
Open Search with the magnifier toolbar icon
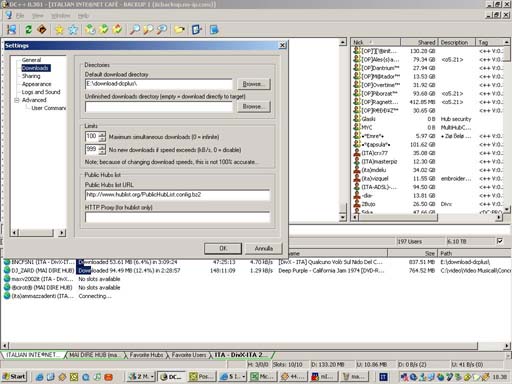[135, 30]
